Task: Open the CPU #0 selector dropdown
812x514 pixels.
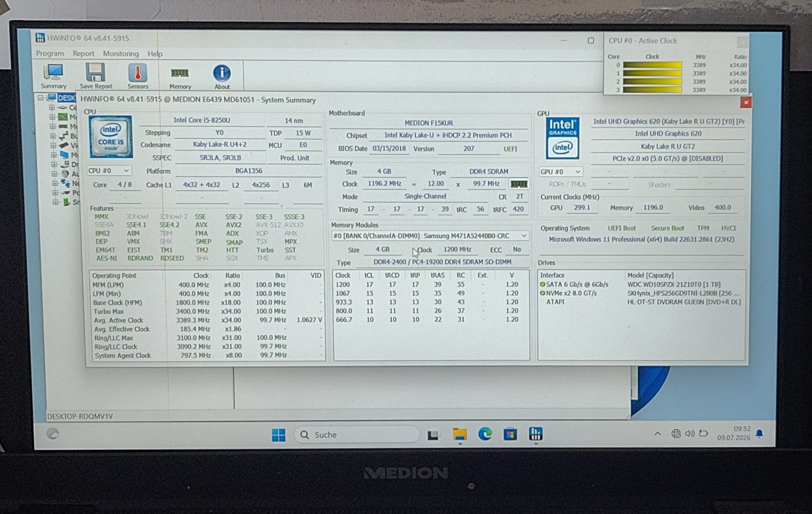Action: point(109,171)
